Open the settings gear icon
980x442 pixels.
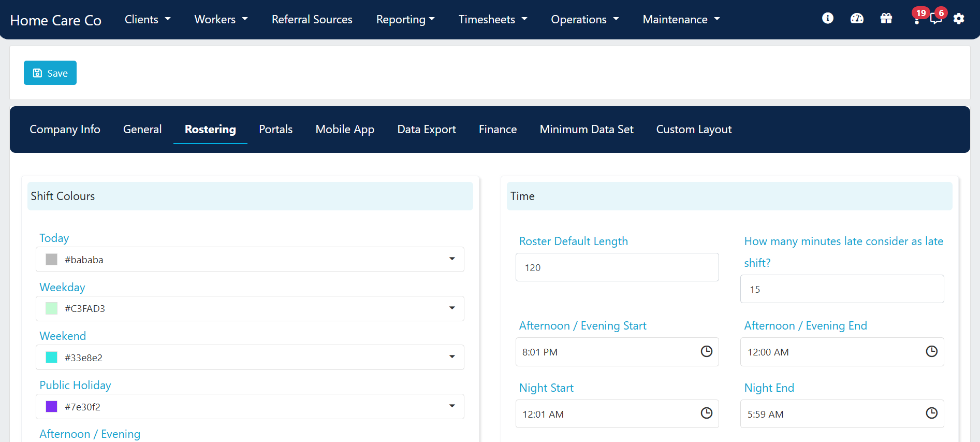tap(959, 19)
